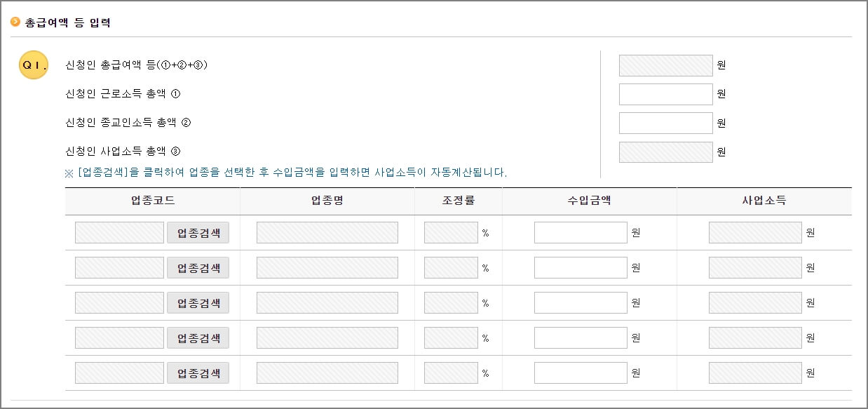The height and width of the screenshot is (409, 868).
Task: Click the 신청인 총급여액 등 display field
Action: (x=665, y=65)
